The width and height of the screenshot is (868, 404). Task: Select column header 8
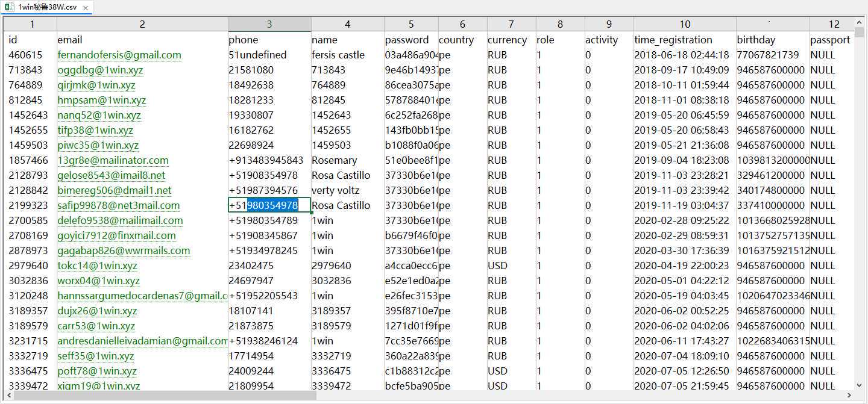point(560,24)
